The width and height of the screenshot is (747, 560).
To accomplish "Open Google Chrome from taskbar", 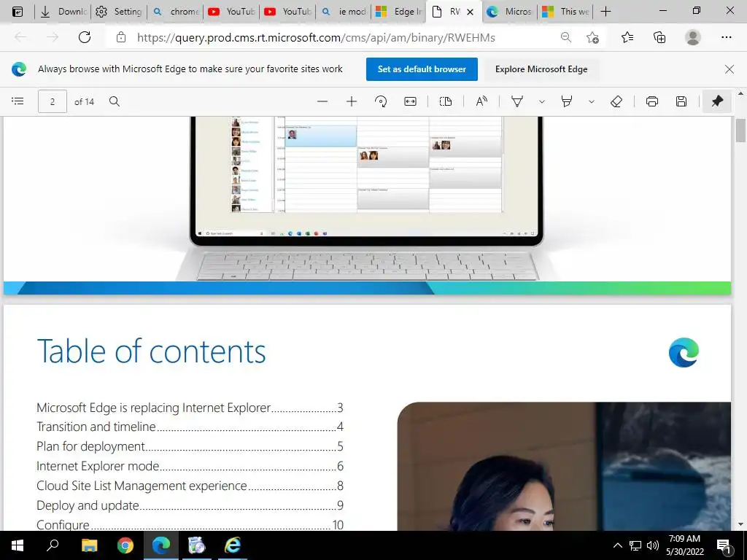I will (x=125, y=545).
